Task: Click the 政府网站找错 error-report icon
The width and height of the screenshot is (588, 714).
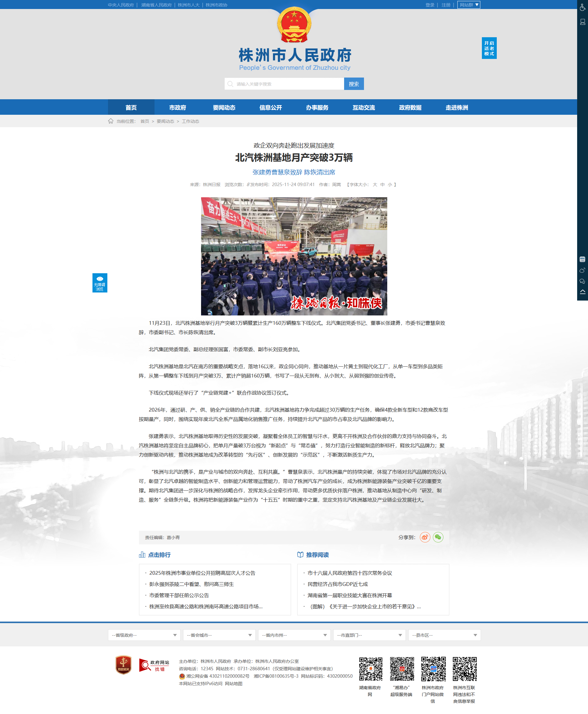Action: pyautogui.click(x=154, y=665)
